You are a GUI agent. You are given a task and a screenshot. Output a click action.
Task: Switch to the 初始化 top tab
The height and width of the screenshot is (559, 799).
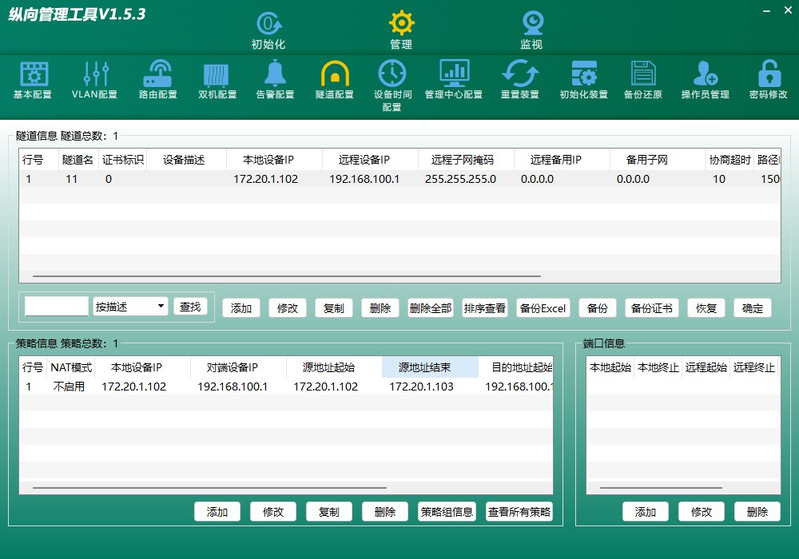pos(269,31)
